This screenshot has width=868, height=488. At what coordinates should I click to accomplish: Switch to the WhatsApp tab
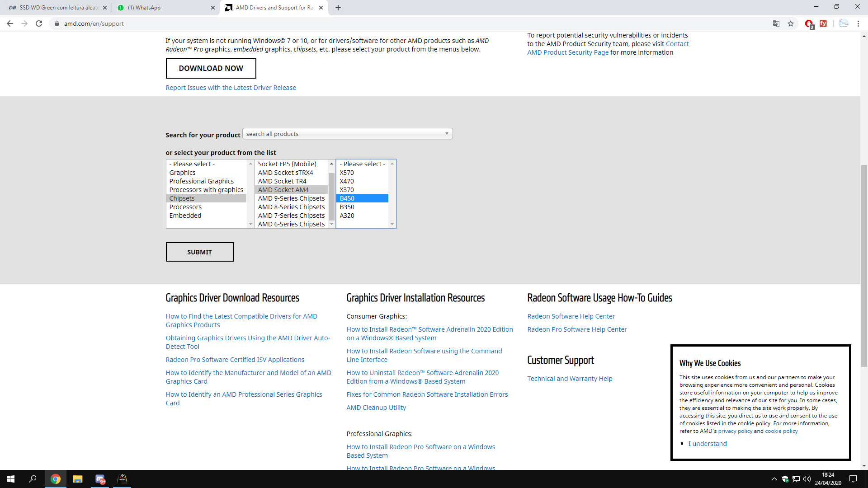click(x=165, y=8)
